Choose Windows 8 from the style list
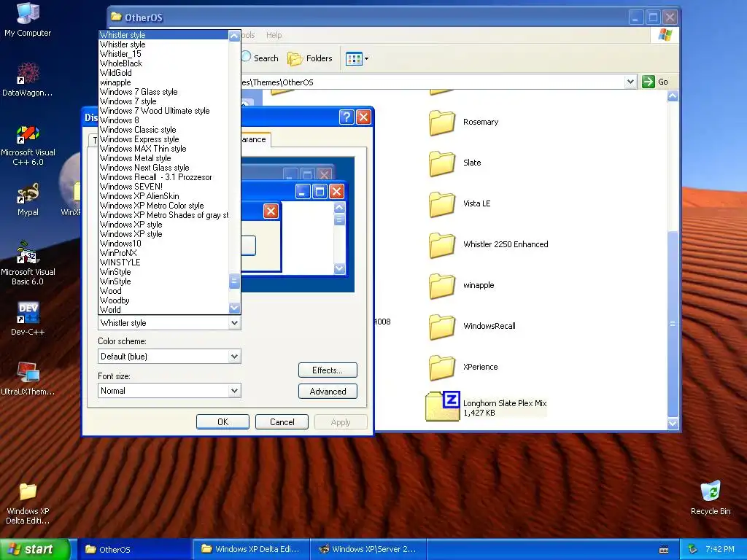The image size is (747, 560). (x=163, y=120)
